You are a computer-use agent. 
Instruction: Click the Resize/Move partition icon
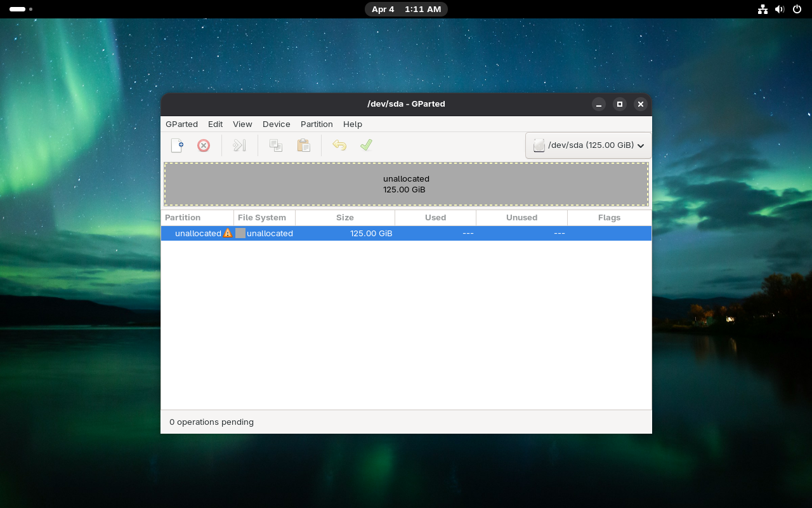point(239,145)
